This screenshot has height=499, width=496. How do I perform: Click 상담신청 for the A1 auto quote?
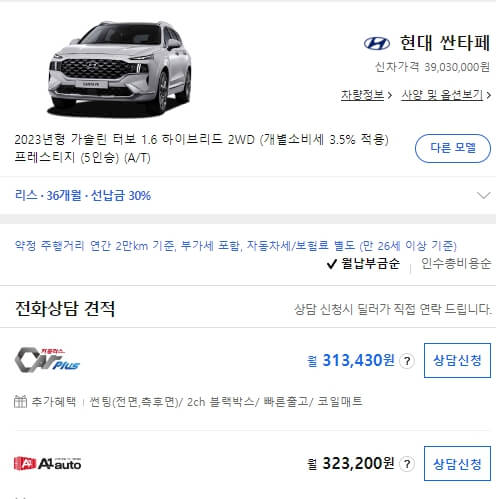click(457, 464)
